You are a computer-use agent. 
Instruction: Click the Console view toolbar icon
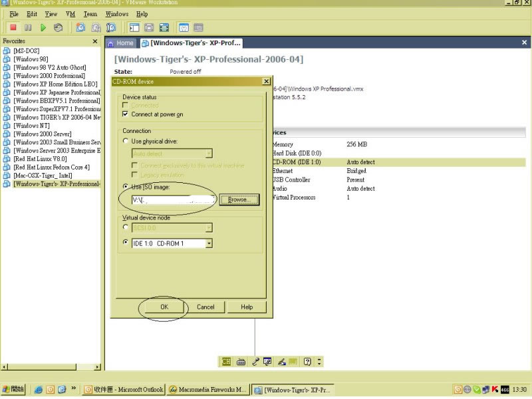tap(198, 27)
